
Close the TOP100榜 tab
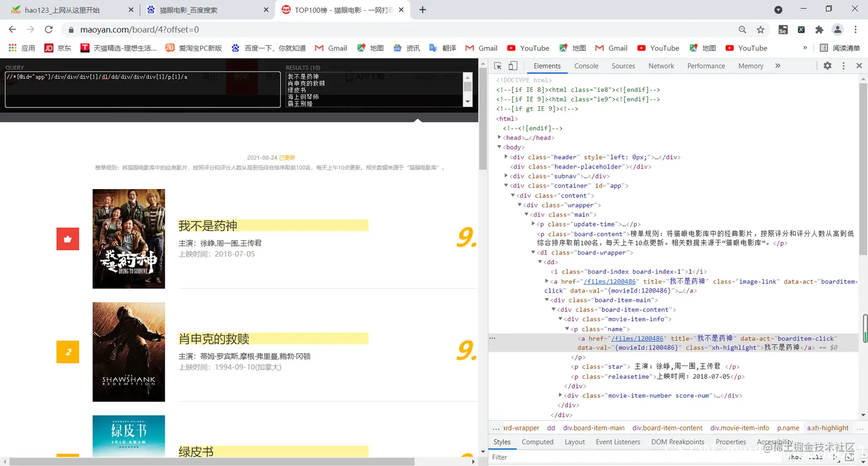(x=402, y=10)
